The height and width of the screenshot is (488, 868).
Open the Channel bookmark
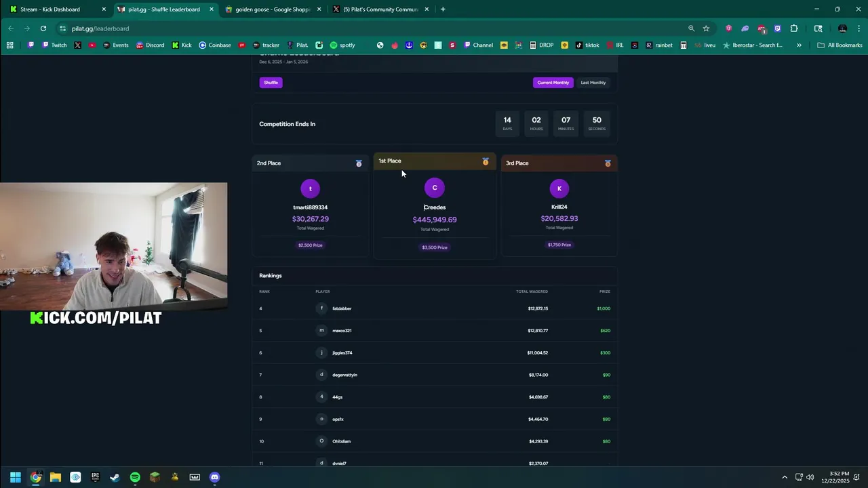478,45
